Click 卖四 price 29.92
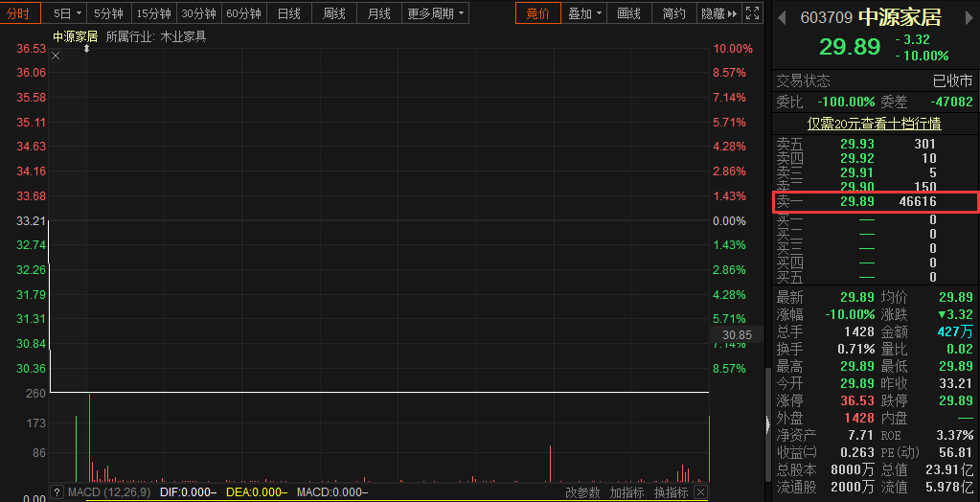Screen dimensions: 980x502 pyautogui.click(x=856, y=159)
